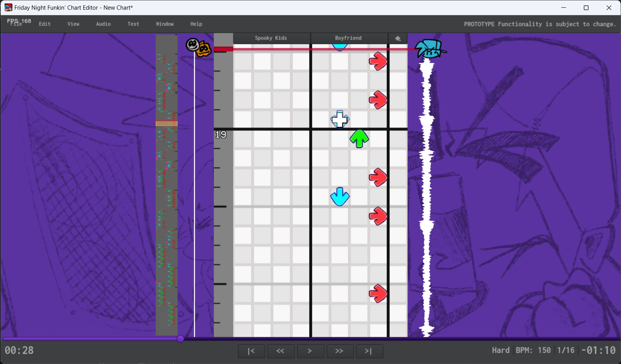Select the cyan down arrow note
This screenshot has width=621, height=364.
tap(340, 197)
